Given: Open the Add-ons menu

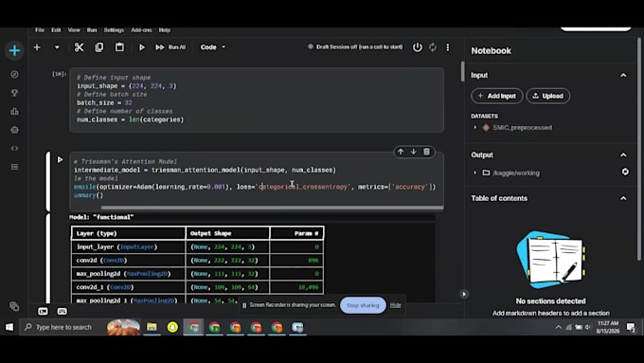Looking at the screenshot, I should [x=141, y=30].
